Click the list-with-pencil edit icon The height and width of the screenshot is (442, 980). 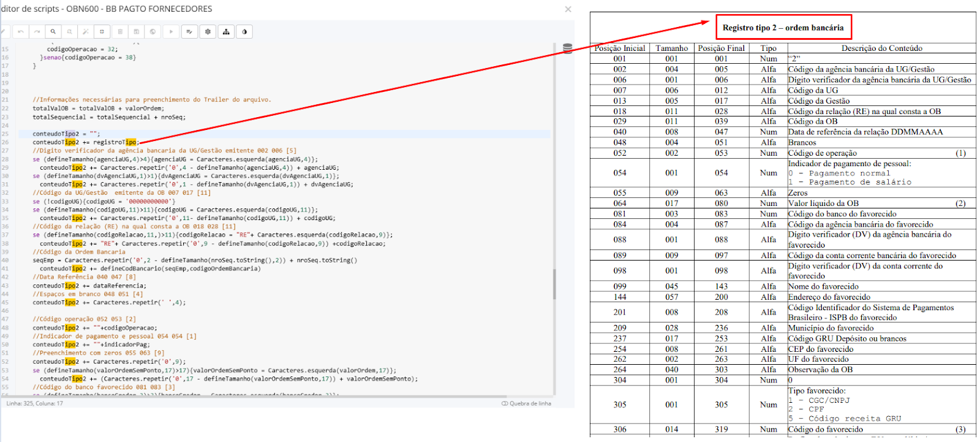pyautogui.click(x=190, y=32)
